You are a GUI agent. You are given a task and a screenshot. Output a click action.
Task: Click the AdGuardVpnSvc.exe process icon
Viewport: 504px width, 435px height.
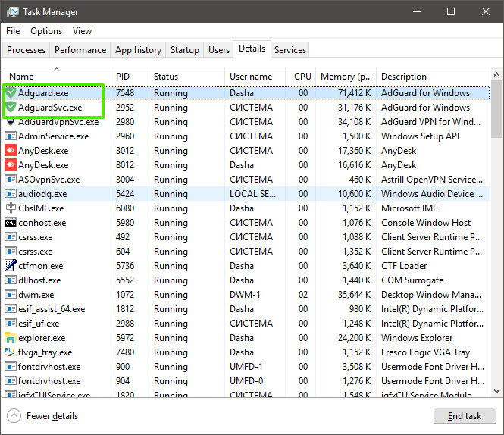11,122
